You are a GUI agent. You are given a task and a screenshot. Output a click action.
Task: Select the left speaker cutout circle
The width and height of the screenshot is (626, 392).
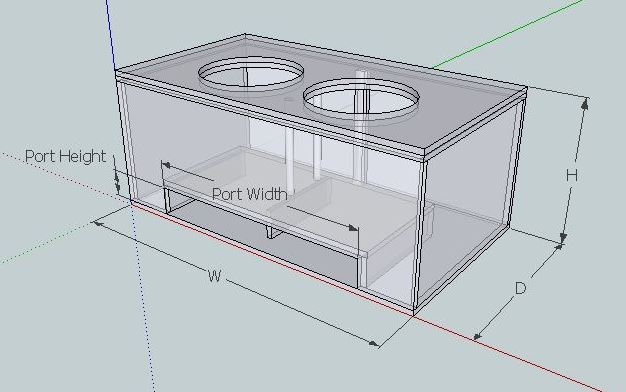click(251, 73)
